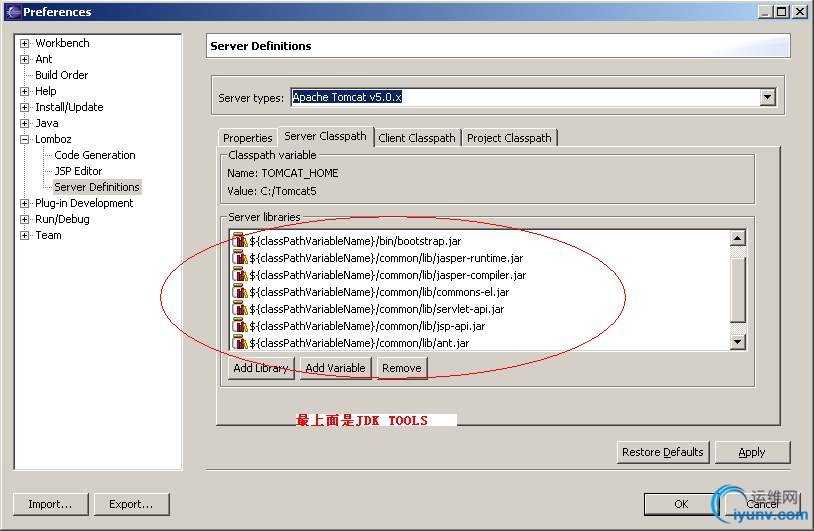
Task: Expand the Team tree node
Action: (x=24, y=236)
